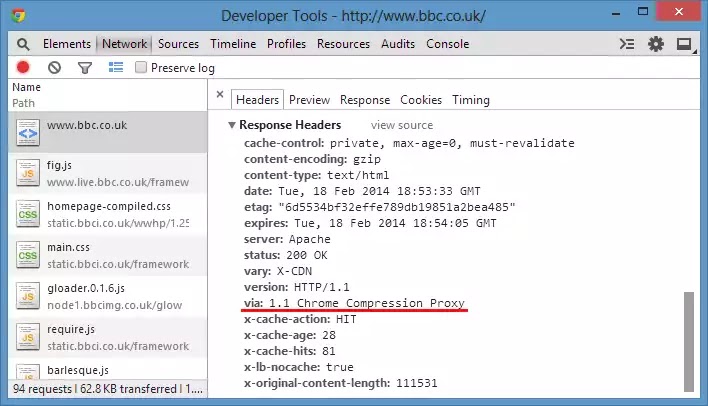Enable the Preserve log checkbox
The width and height of the screenshot is (708, 406).
(x=141, y=67)
